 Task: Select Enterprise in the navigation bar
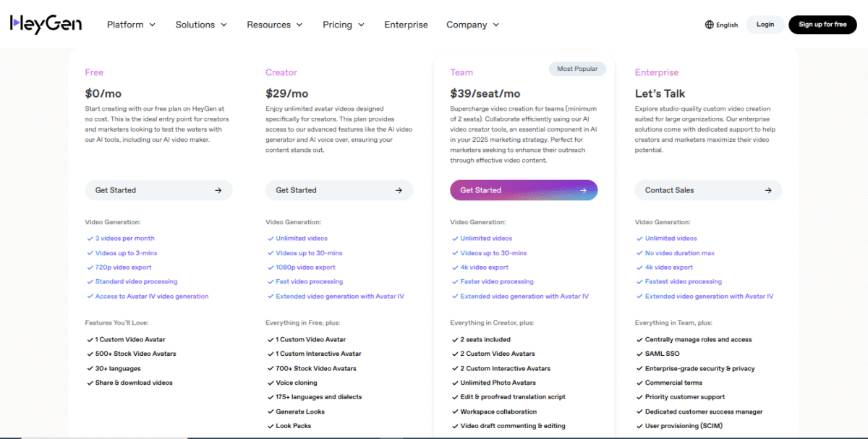point(406,24)
